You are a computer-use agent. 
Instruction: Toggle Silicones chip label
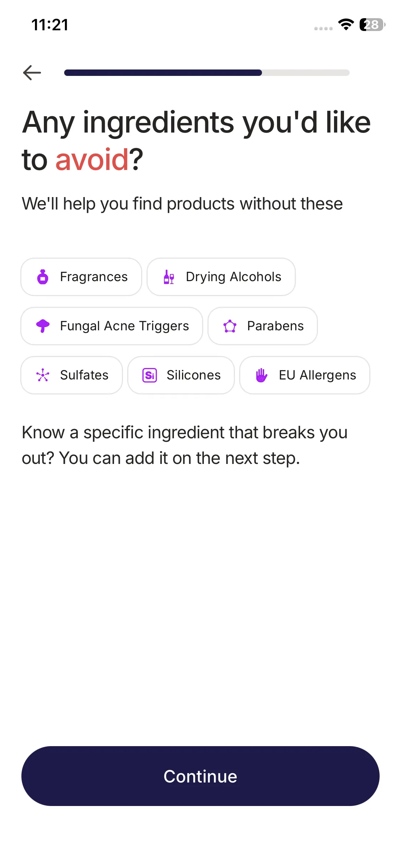click(x=194, y=375)
